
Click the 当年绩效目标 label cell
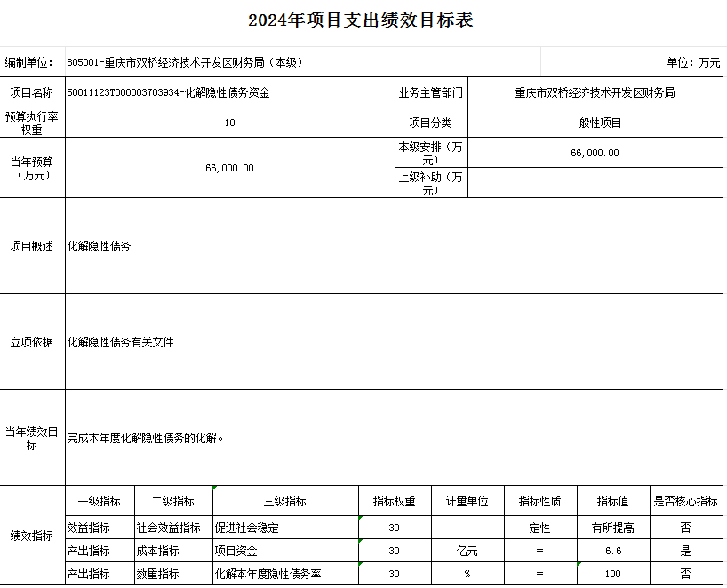click(33, 438)
